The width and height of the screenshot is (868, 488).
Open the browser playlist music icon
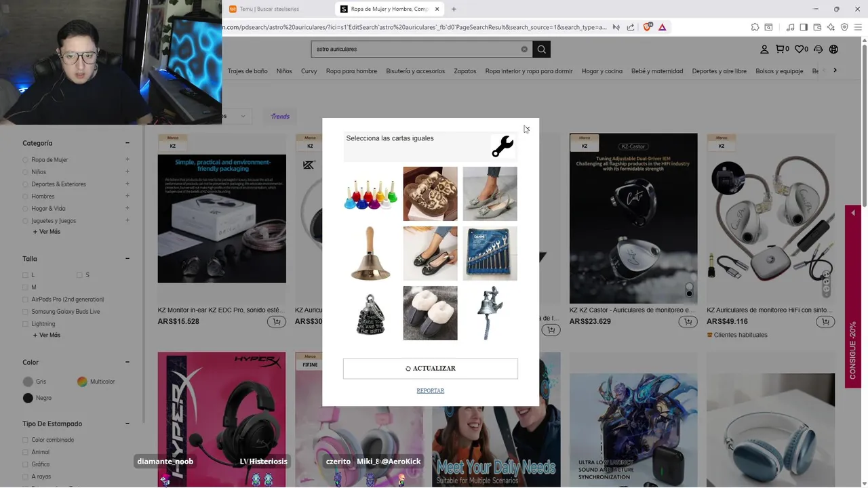790,27
